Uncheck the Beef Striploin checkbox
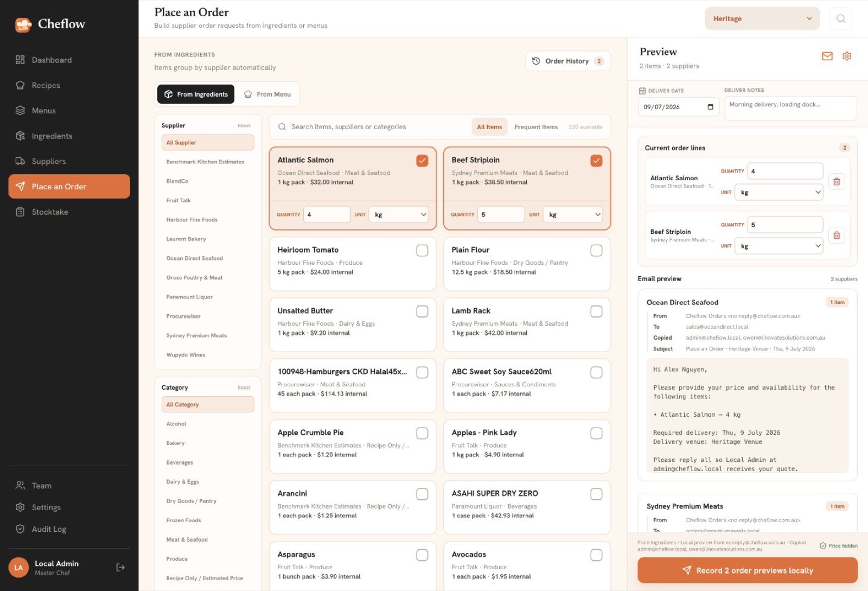 596,161
